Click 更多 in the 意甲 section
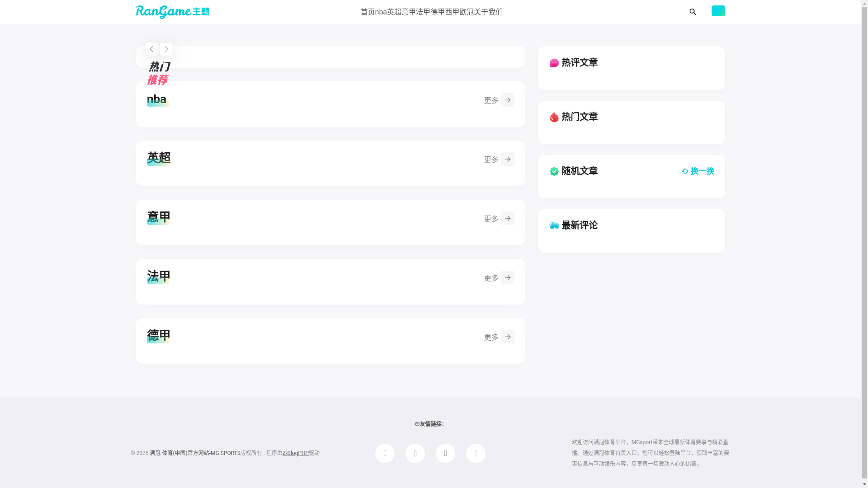Image resolution: width=868 pixels, height=488 pixels. [x=491, y=219]
